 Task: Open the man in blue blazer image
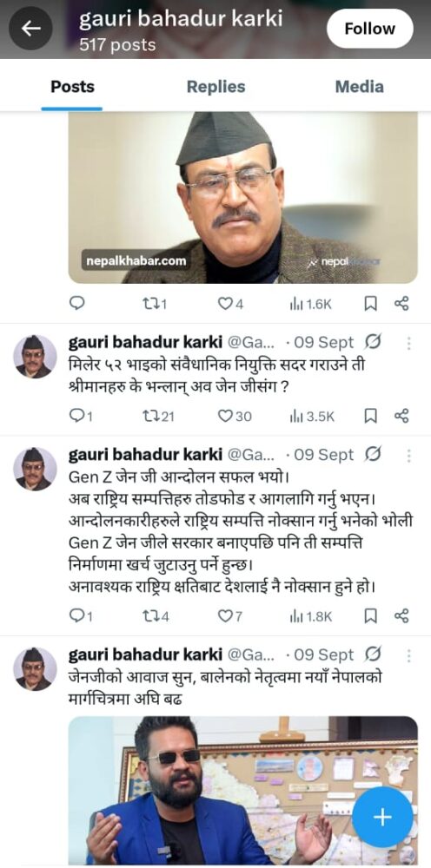243,790
